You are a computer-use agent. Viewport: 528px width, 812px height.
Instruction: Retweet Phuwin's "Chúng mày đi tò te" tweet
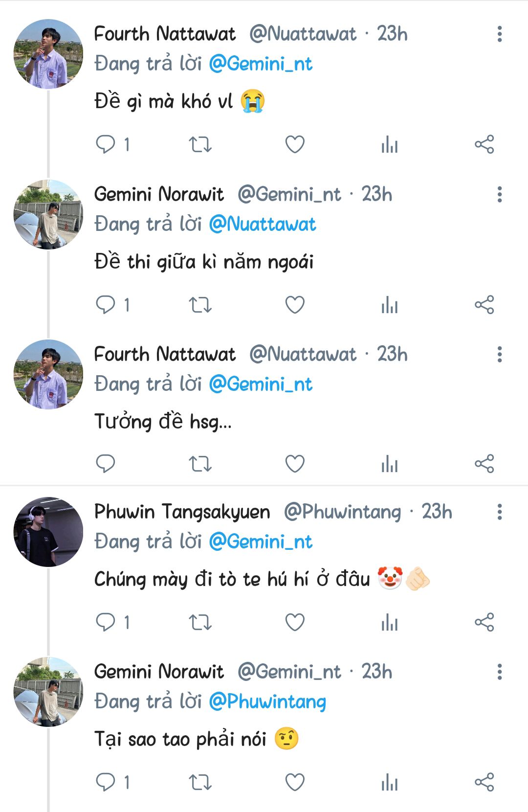(200, 622)
